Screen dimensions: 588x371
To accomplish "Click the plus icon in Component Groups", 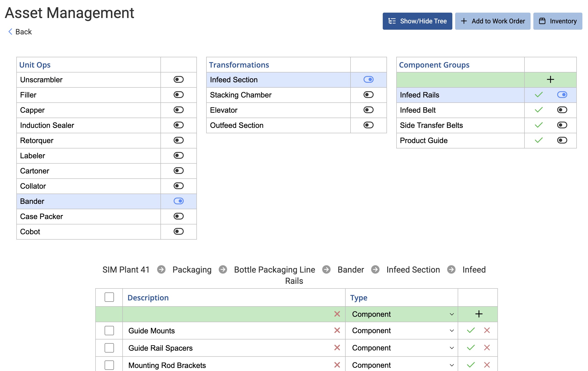I will coord(550,79).
